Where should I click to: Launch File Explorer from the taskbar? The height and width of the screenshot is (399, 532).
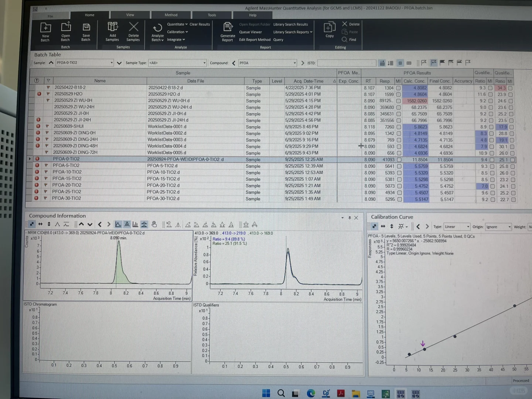(355, 393)
